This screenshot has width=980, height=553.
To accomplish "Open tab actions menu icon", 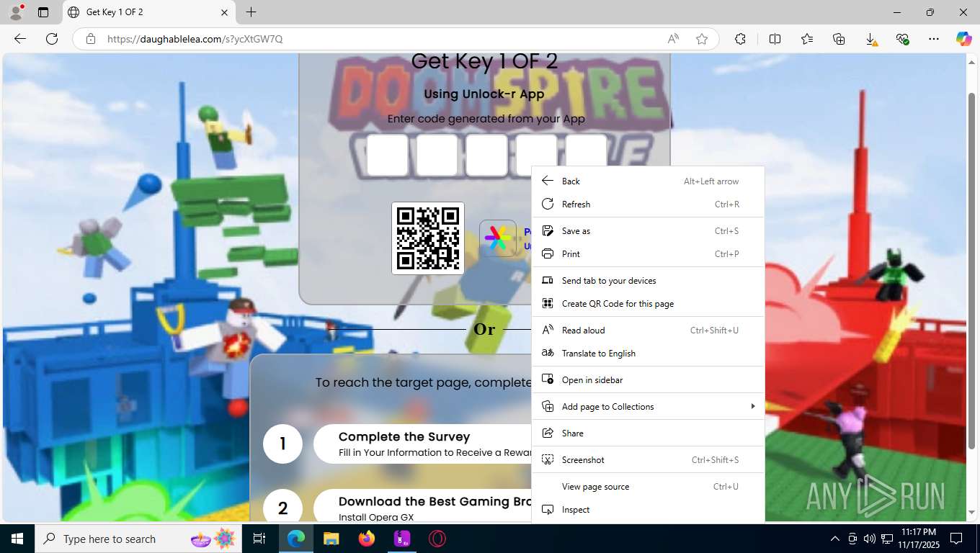I will [43, 12].
